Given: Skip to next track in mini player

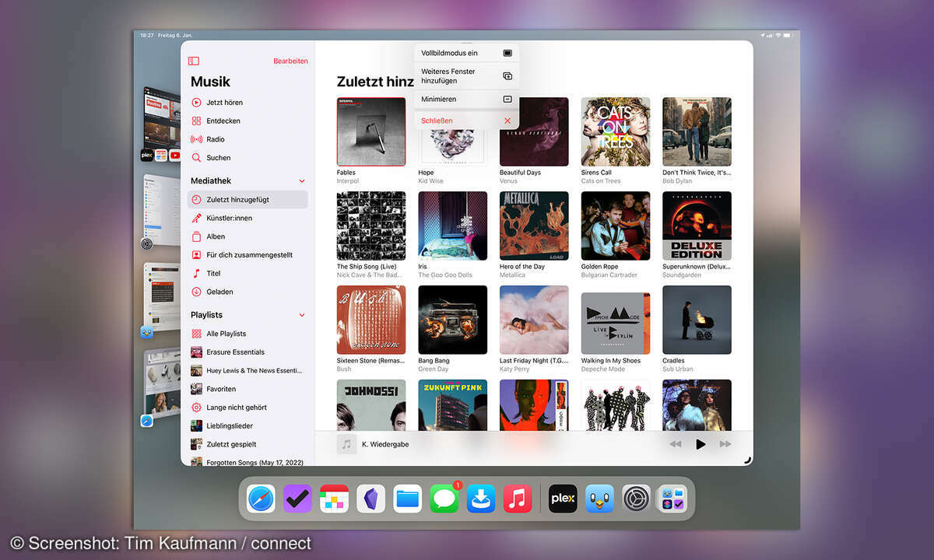Looking at the screenshot, I should point(725,444).
